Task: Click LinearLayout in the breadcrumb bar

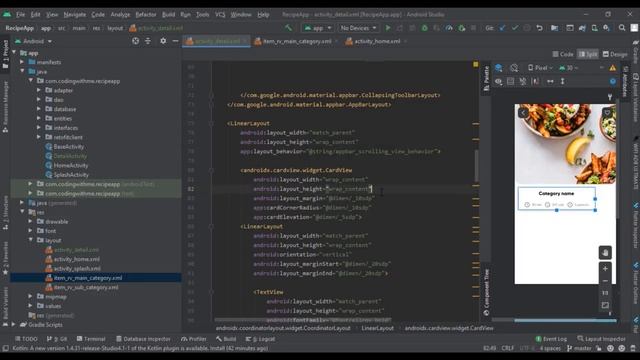Action: click(377, 328)
